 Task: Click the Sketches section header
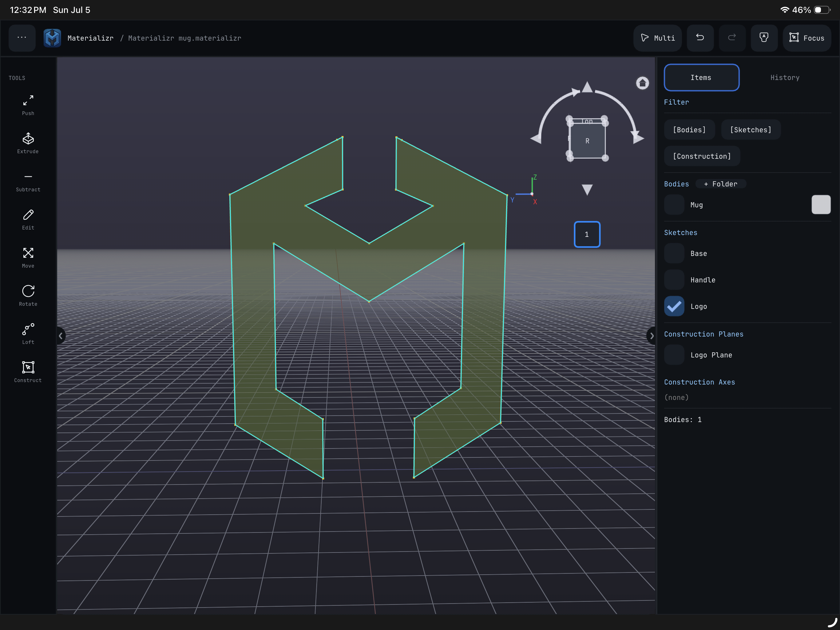pos(680,233)
